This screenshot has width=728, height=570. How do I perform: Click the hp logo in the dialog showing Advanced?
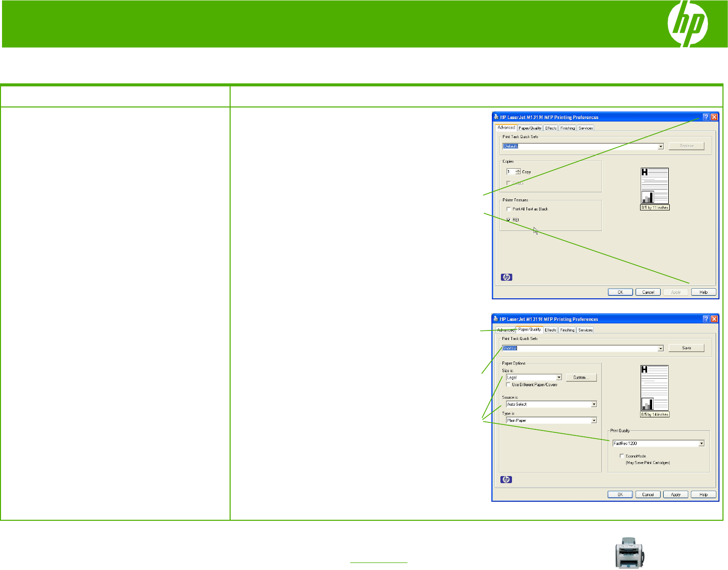pyautogui.click(x=506, y=277)
